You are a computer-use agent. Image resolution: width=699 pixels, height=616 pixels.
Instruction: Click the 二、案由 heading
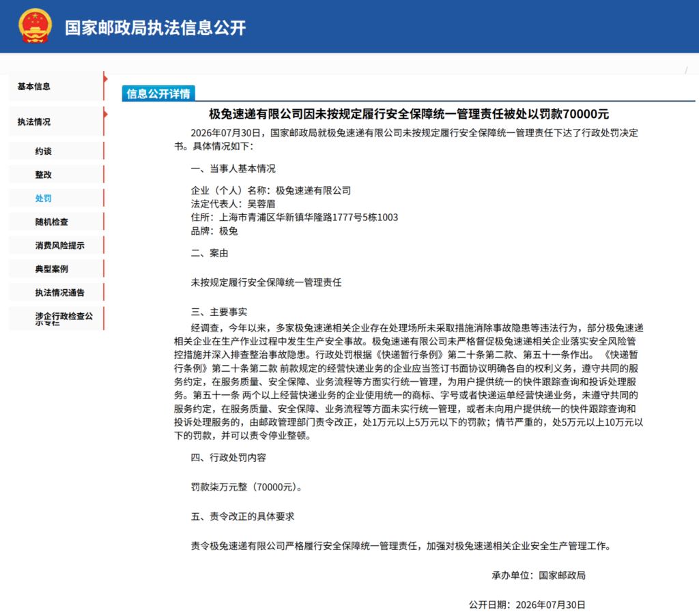210,253
